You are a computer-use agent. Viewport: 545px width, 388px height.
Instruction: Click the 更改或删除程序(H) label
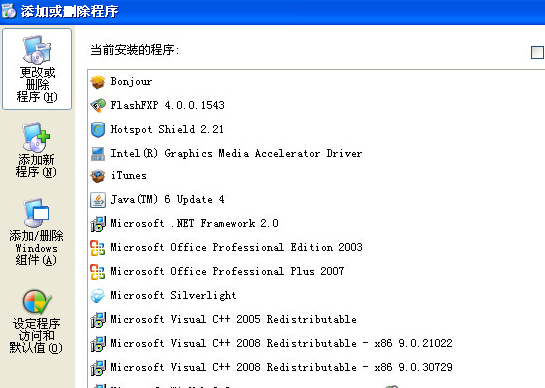(x=37, y=84)
